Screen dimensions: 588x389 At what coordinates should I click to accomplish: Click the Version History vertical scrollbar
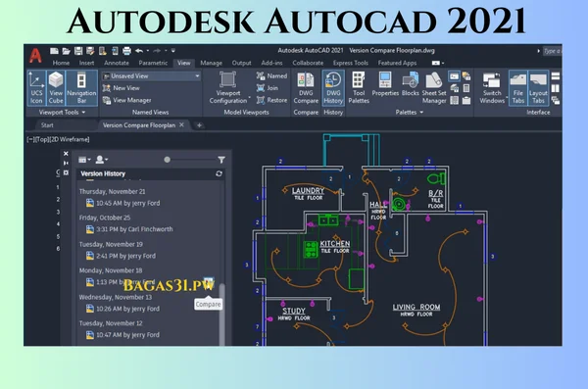pos(222,315)
